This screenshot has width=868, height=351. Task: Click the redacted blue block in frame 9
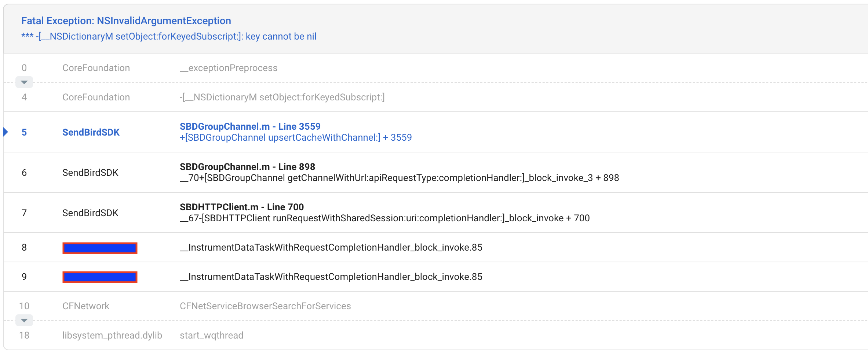click(x=100, y=277)
